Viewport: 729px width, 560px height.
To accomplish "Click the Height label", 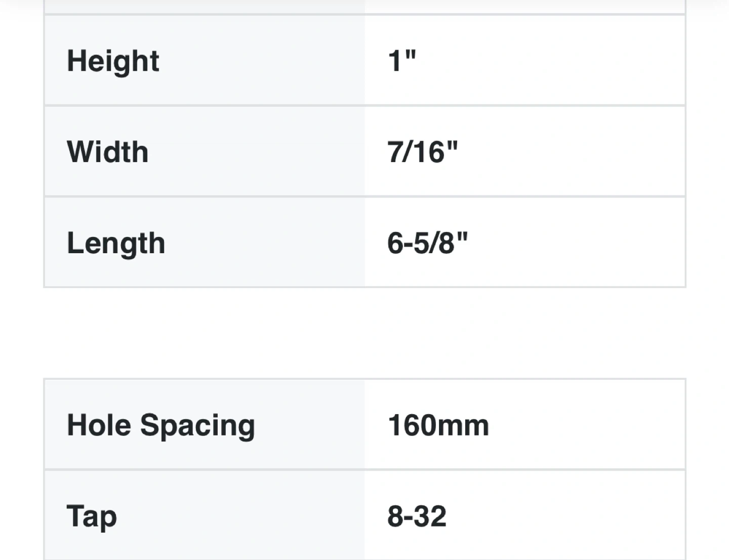I will pyautogui.click(x=113, y=61).
